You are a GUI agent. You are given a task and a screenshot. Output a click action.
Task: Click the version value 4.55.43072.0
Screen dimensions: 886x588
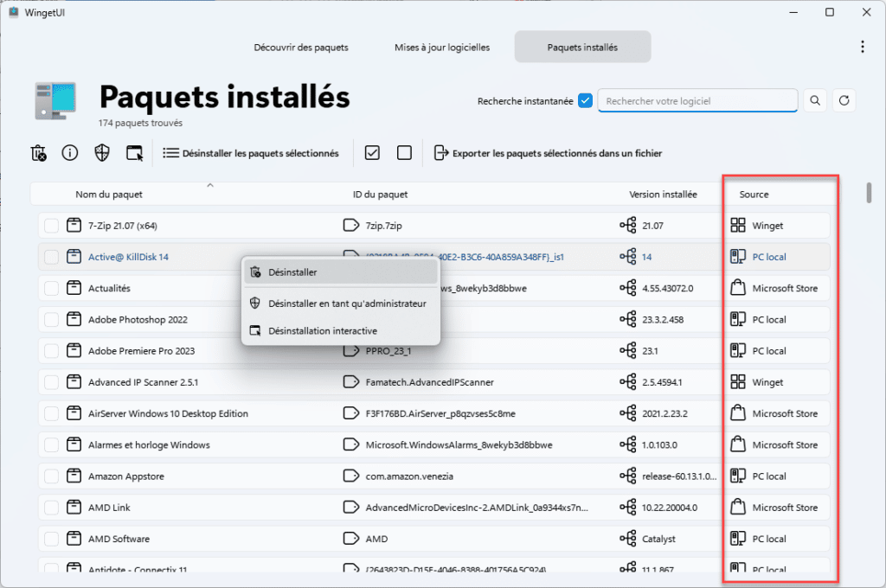tap(667, 288)
